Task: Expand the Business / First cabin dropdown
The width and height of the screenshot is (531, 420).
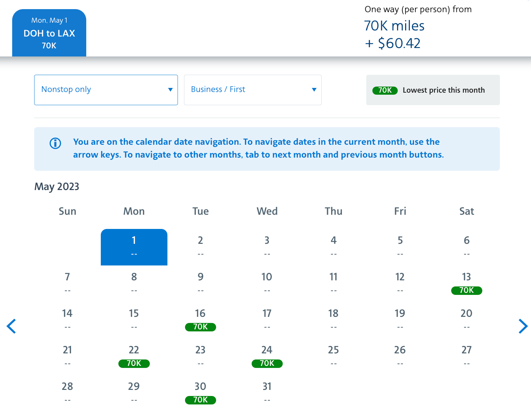Action: 252,90
